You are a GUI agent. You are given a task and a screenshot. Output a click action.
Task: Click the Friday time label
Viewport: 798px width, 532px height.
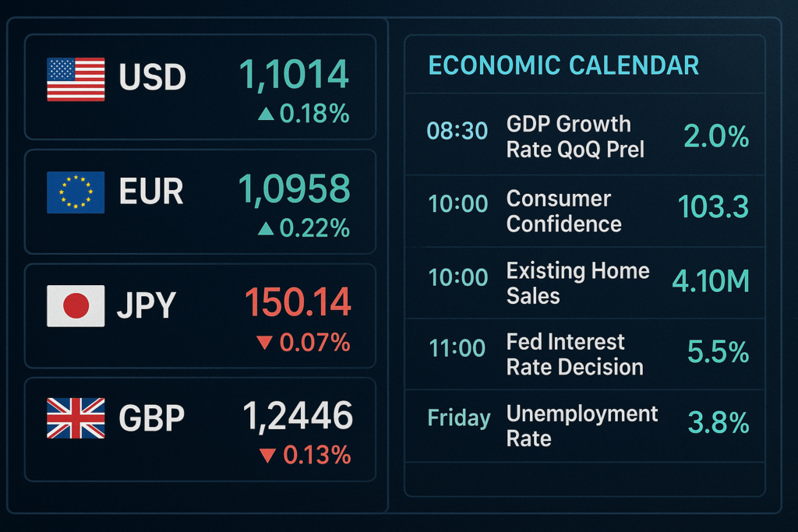[x=459, y=418]
